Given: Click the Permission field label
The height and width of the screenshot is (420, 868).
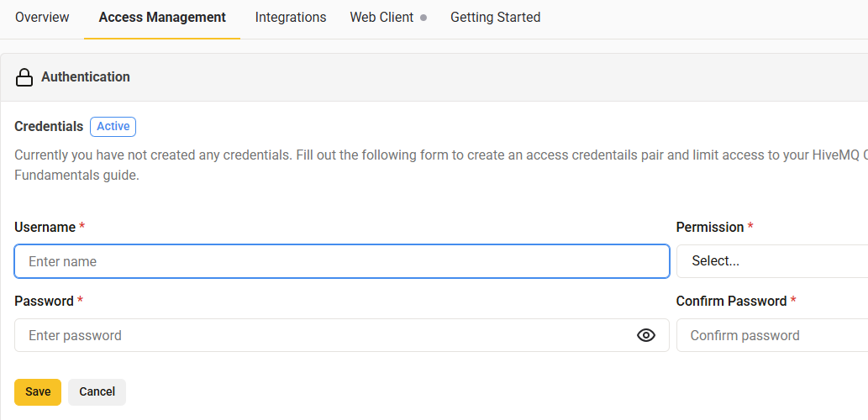Looking at the screenshot, I should point(710,228).
